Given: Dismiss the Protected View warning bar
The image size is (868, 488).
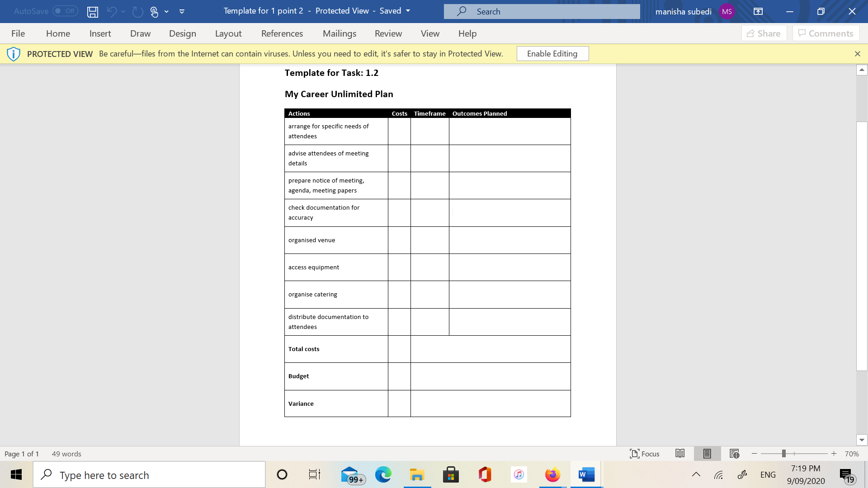Looking at the screenshot, I should 857,54.
